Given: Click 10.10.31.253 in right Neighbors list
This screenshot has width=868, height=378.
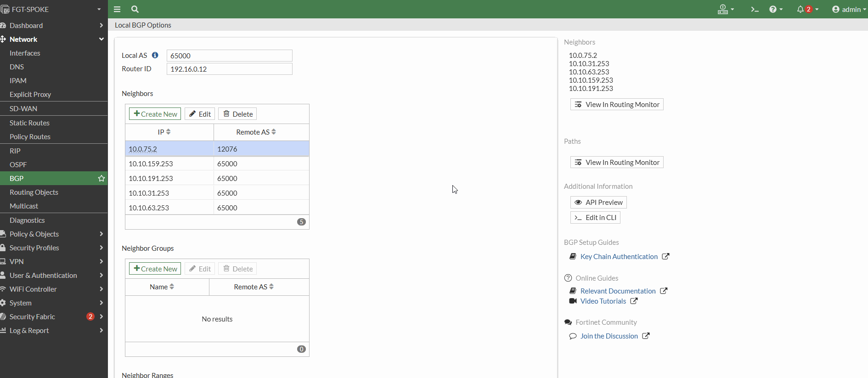Looking at the screenshot, I should click(589, 63).
